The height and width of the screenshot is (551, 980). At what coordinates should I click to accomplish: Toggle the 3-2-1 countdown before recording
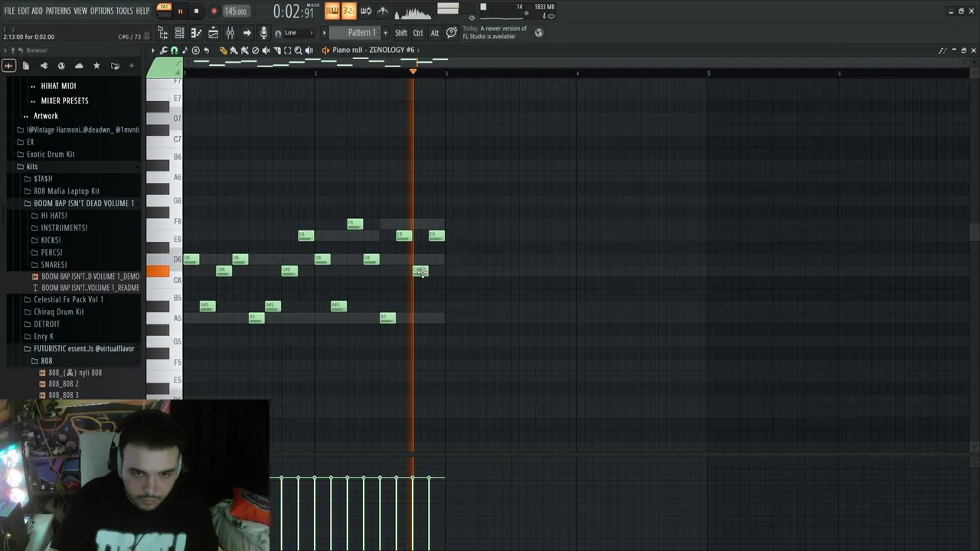[348, 11]
